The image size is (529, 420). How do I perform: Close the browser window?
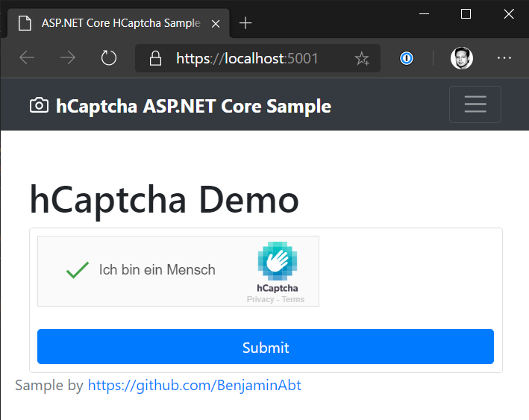[509, 14]
